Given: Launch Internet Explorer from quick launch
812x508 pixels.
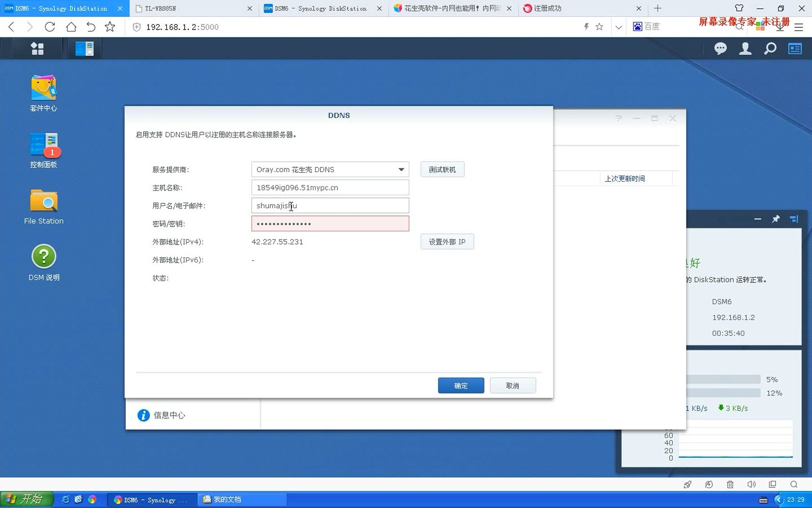Looking at the screenshot, I should [66, 500].
